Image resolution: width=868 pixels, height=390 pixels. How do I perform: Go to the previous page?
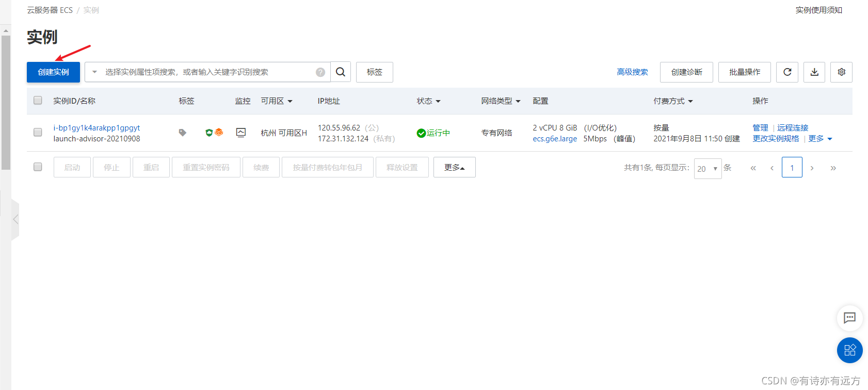[772, 168]
